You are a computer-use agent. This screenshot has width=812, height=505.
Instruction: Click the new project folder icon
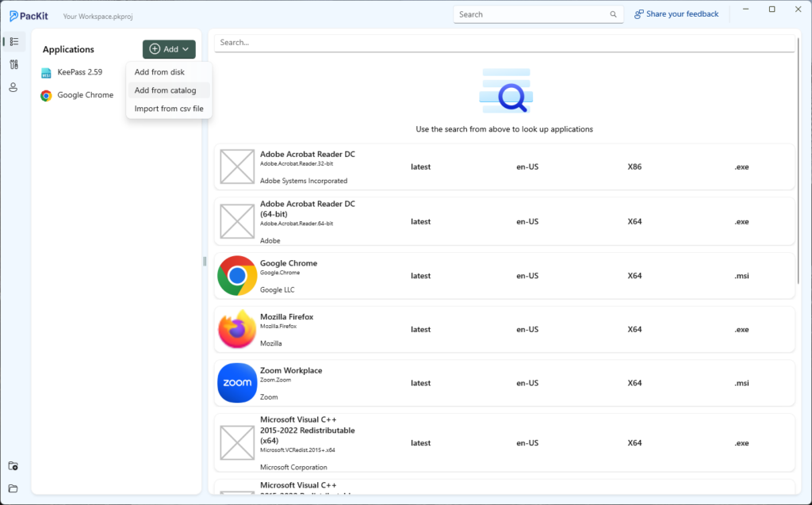pos(13,466)
